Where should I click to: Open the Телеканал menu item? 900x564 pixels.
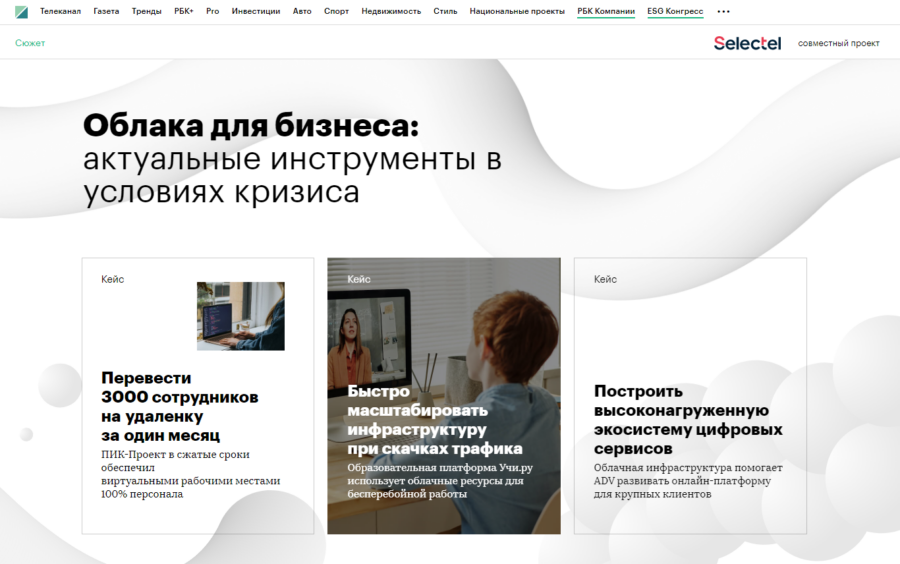point(60,11)
